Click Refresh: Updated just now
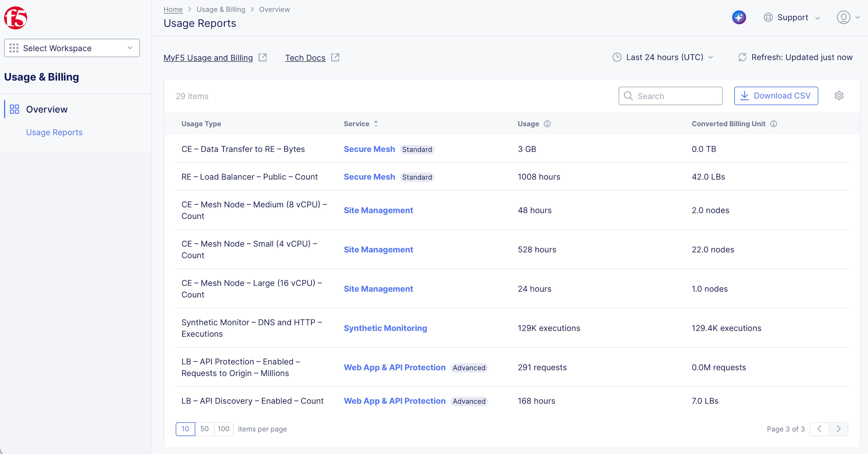 (795, 57)
